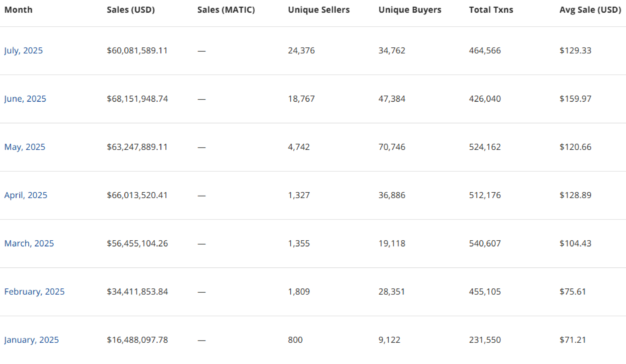Sort table by the Month column header

[18, 10]
